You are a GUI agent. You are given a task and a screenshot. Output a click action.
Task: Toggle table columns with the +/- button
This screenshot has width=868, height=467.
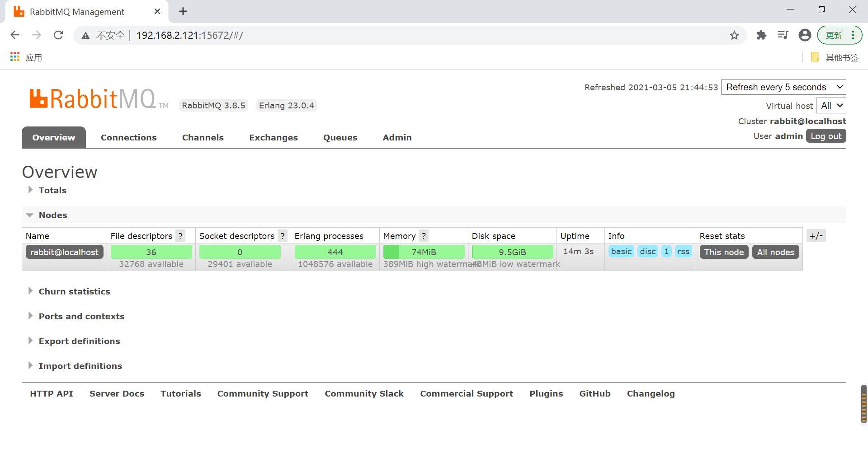click(x=816, y=236)
